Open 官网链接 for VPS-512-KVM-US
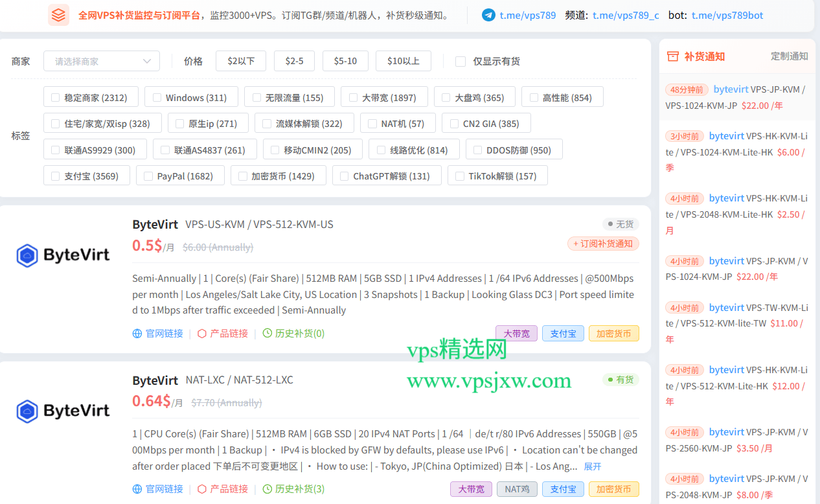820x504 pixels. 158,334
